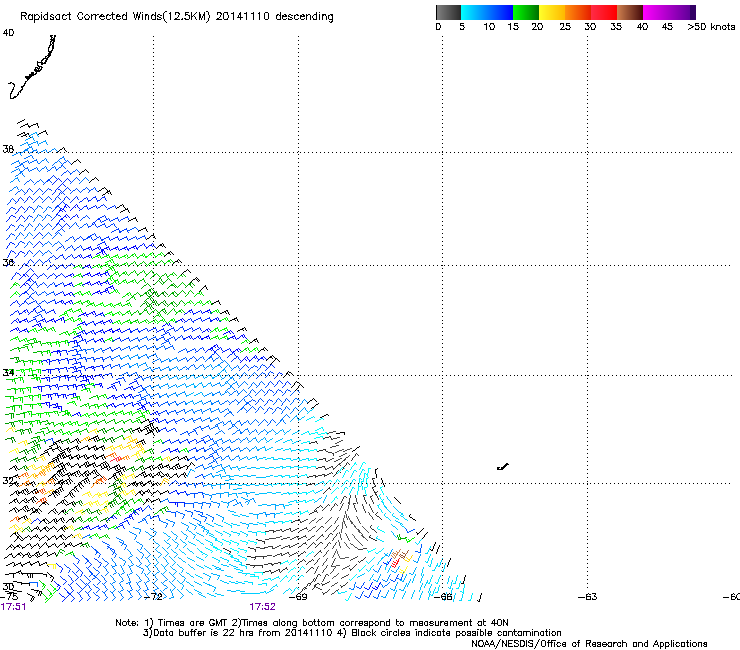
Task: Click the legend scale label "45"
Action: point(667,27)
